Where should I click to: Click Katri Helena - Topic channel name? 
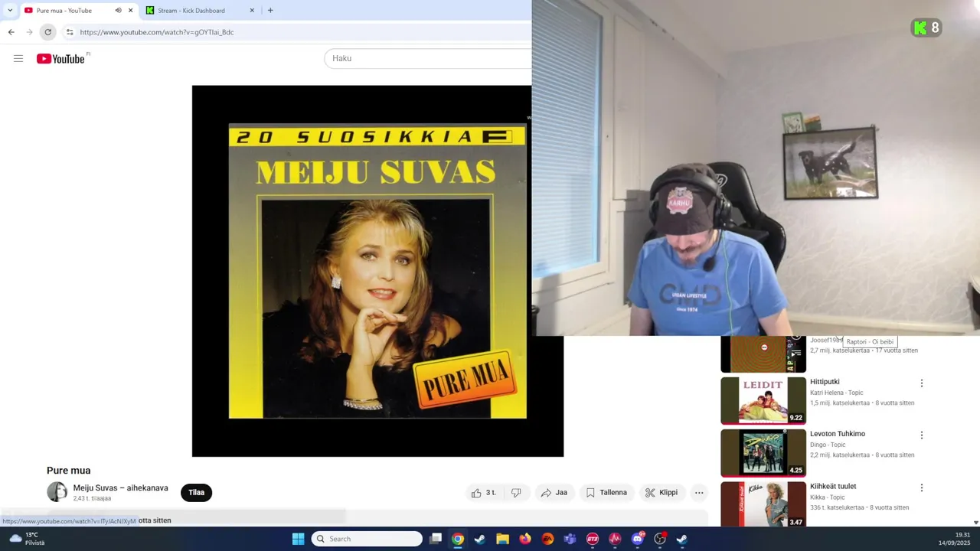click(x=836, y=393)
